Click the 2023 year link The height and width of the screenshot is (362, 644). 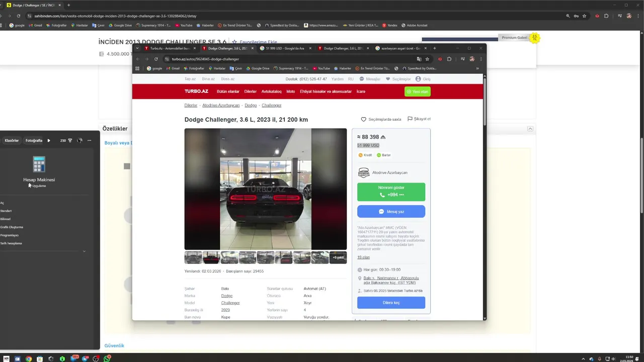[225, 310]
